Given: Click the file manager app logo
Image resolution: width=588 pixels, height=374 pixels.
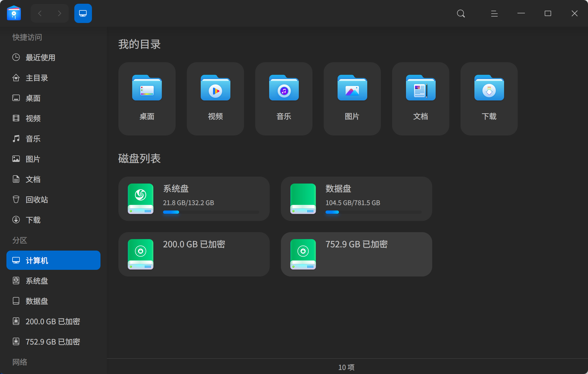Looking at the screenshot, I should [14, 13].
